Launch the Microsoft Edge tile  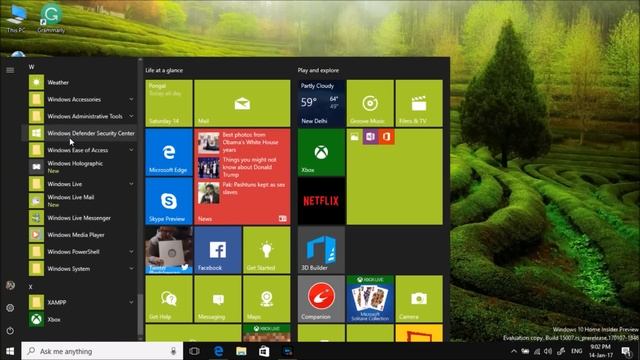(169, 152)
